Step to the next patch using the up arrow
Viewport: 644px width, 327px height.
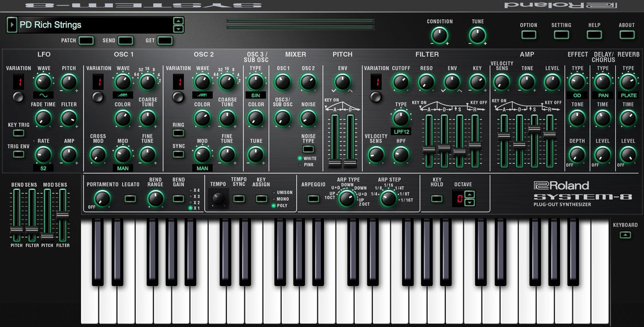[x=179, y=22]
